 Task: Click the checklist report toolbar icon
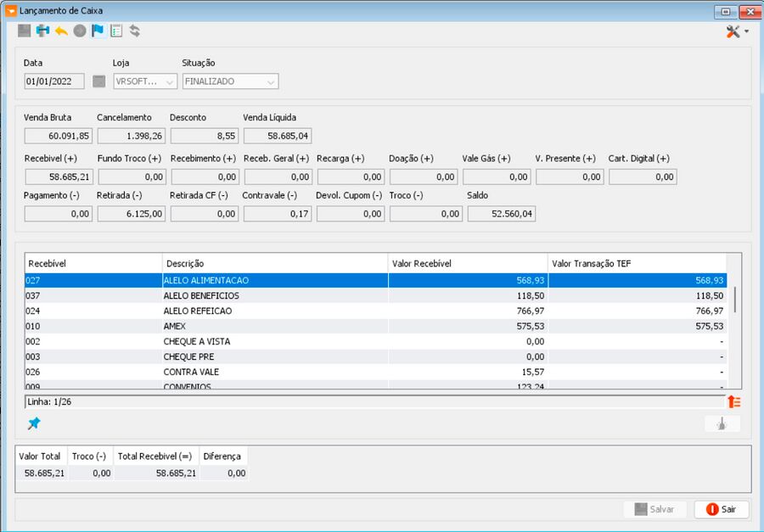click(x=116, y=31)
